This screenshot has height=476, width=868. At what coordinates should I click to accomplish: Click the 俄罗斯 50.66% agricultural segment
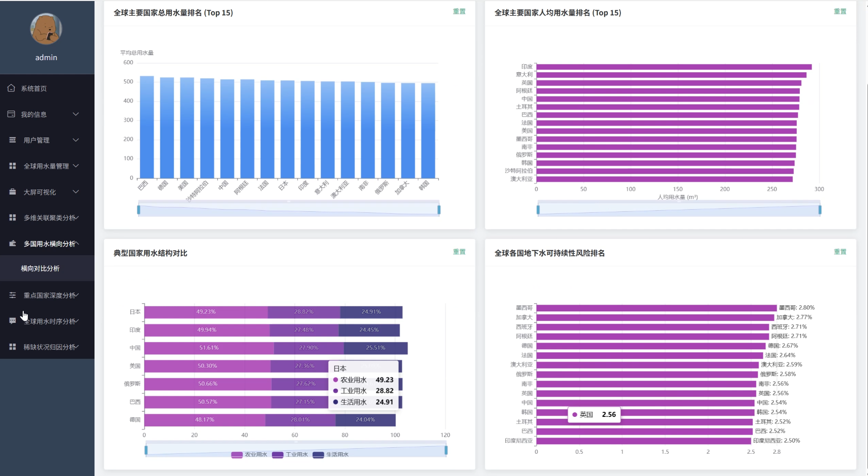[x=208, y=384]
